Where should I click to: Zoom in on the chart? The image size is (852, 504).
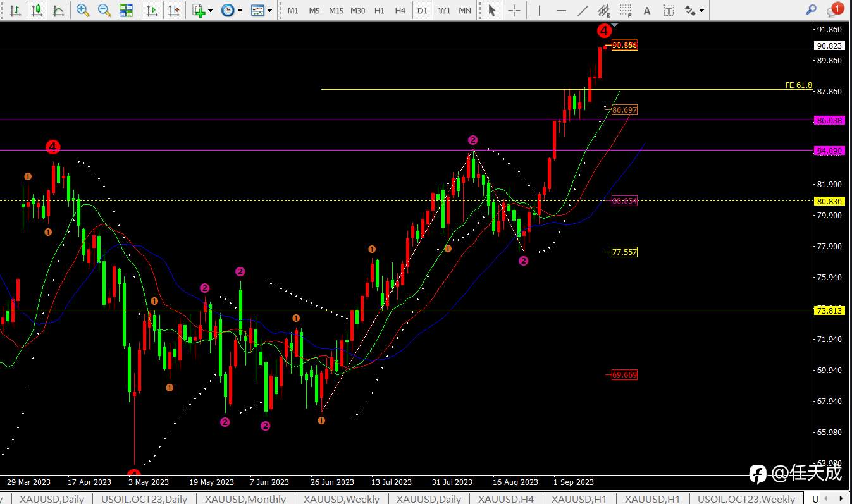pyautogui.click(x=82, y=10)
